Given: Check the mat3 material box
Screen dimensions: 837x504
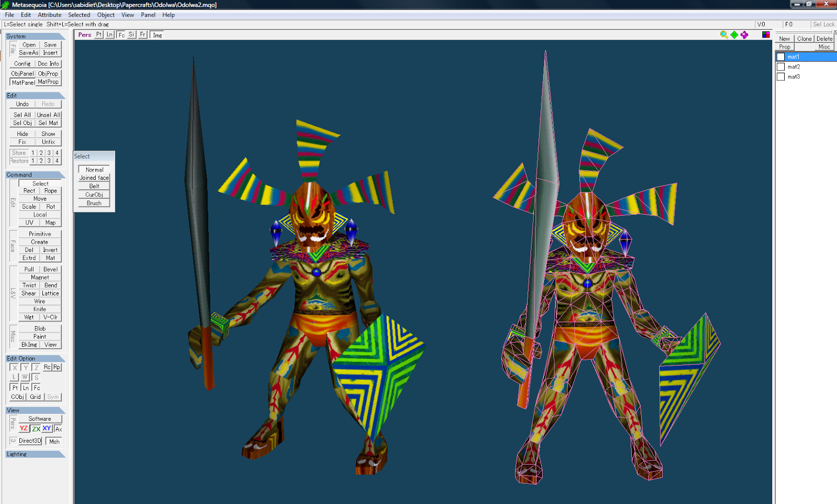Looking at the screenshot, I should 781,77.
